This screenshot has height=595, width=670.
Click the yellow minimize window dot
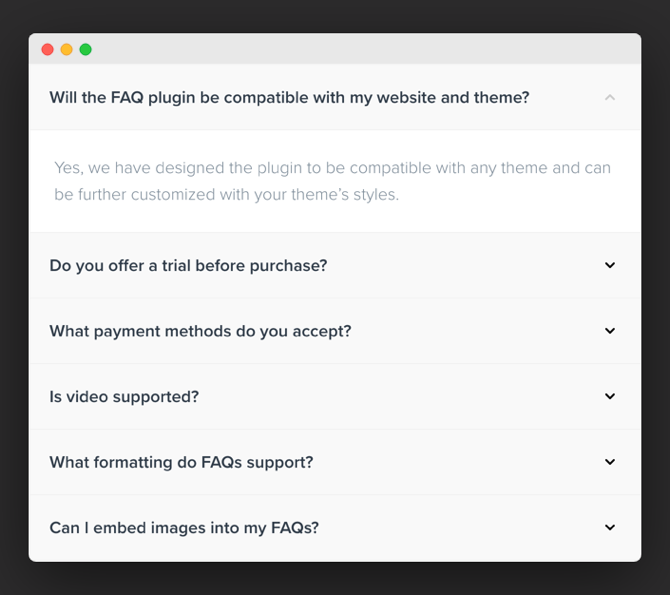click(x=67, y=50)
